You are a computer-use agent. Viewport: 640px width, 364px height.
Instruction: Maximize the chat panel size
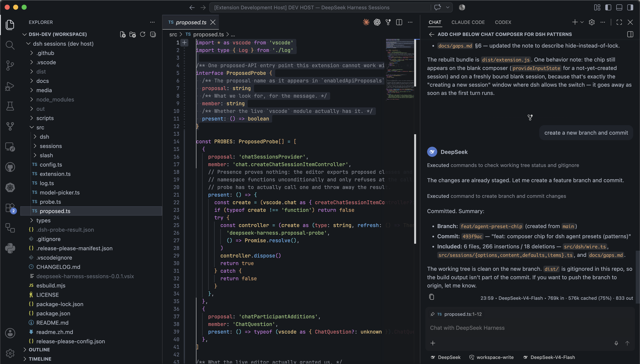(619, 22)
